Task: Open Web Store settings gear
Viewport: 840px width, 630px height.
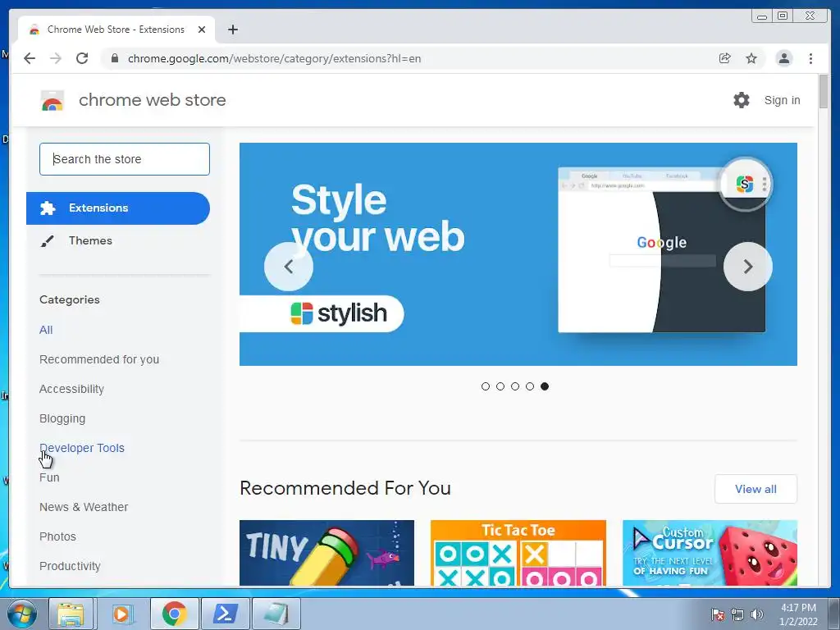Action: click(x=742, y=100)
